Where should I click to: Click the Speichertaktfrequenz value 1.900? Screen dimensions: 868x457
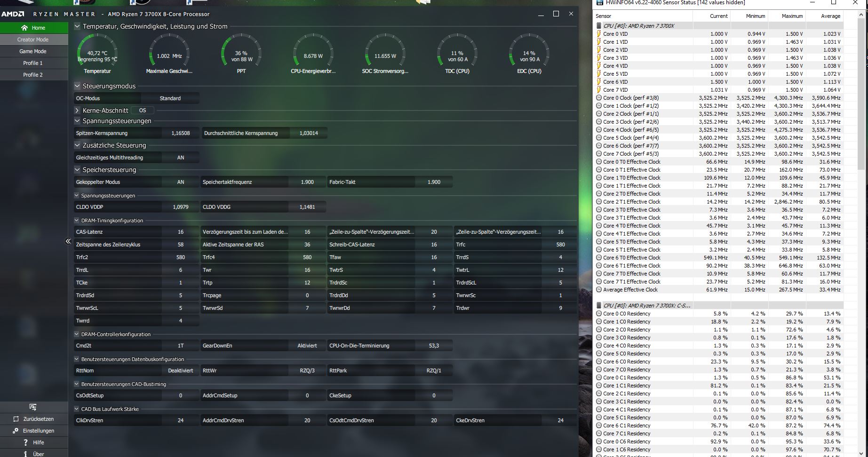(307, 182)
